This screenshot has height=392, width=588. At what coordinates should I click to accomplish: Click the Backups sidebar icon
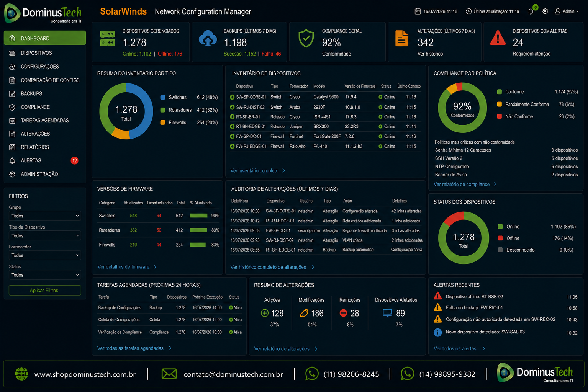[12, 94]
